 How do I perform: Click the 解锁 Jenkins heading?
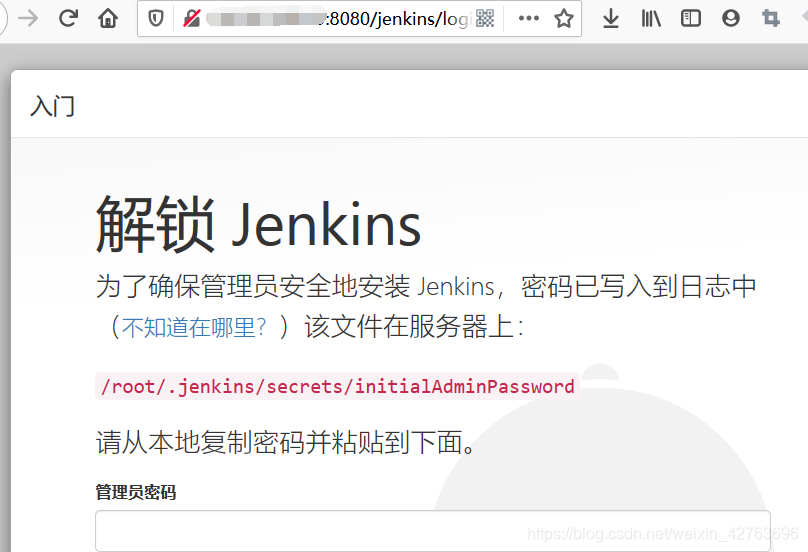pyautogui.click(x=259, y=225)
